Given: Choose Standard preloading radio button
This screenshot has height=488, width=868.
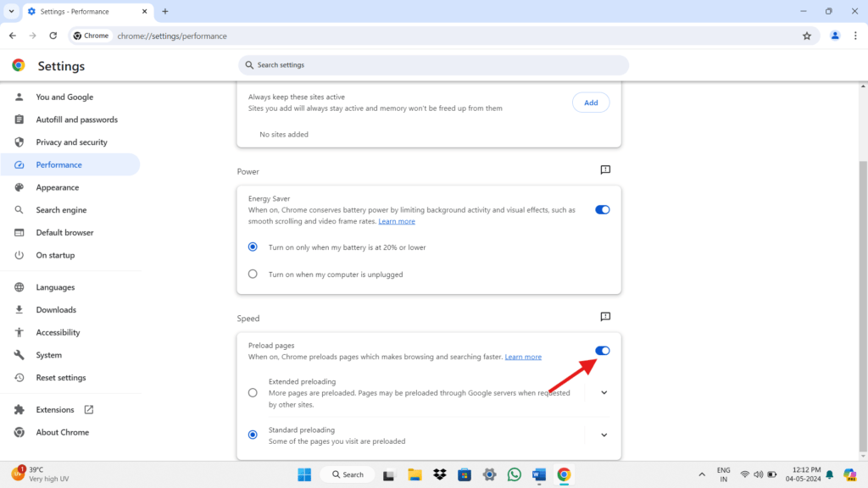Looking at the screenshot, I should click(x=253, y=435).
